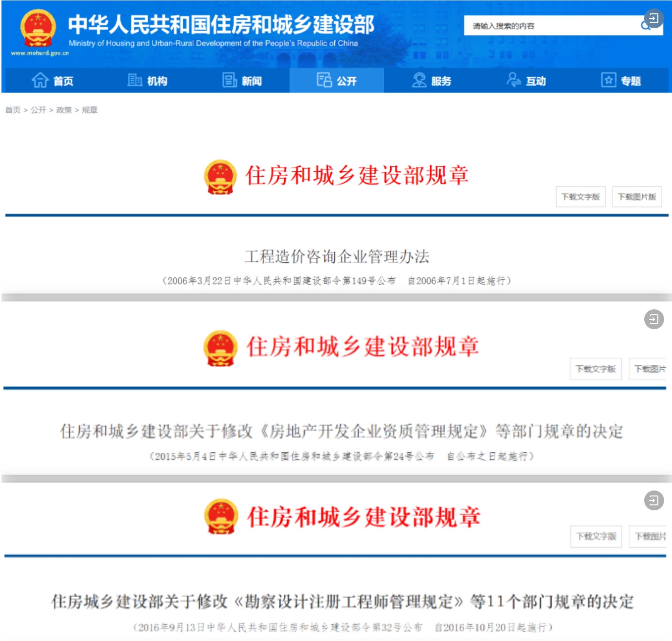This screenshot has width=672, height=641.
Task: Click emblem beside second 住房和城乡建设部规章 heading
Action: (x=220, y=348)
